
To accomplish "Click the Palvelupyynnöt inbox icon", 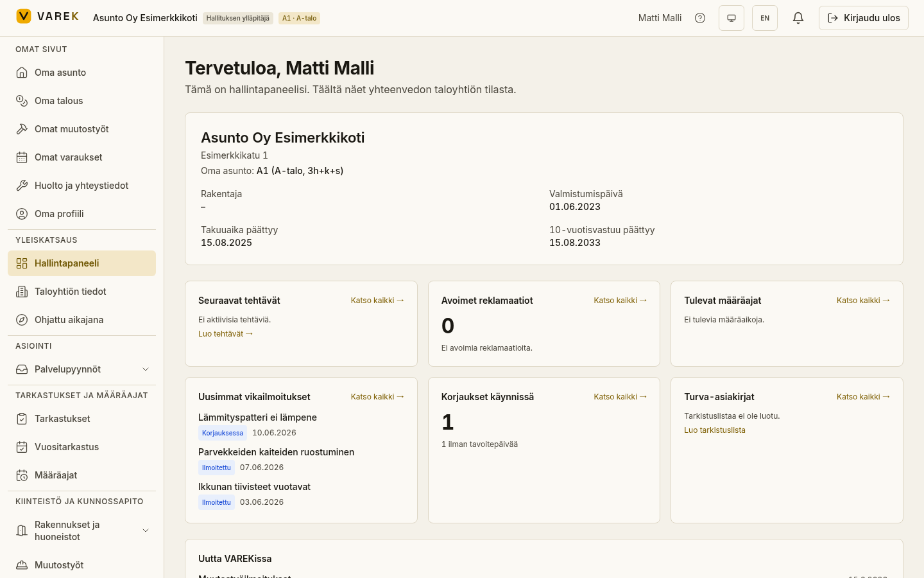I will pyautogui.click(x=22, y=369).
